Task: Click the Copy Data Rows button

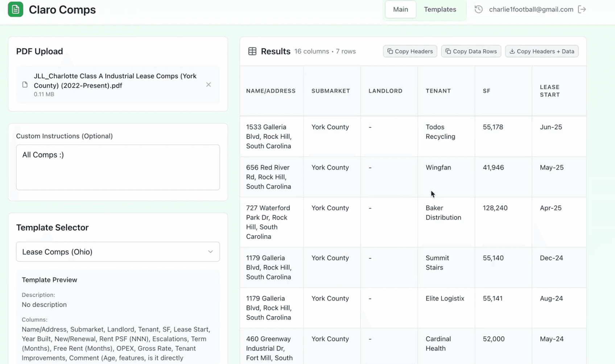Action: coord(471,51)
